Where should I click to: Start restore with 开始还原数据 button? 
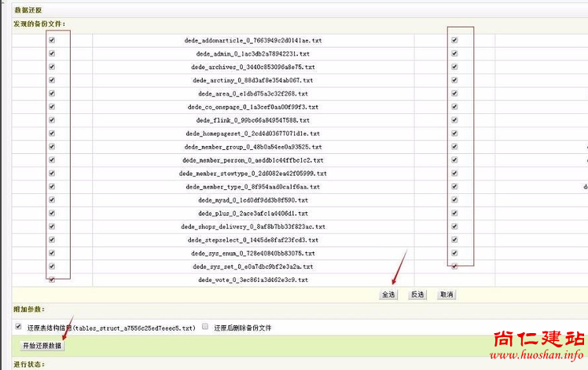(x=41, y=346)
